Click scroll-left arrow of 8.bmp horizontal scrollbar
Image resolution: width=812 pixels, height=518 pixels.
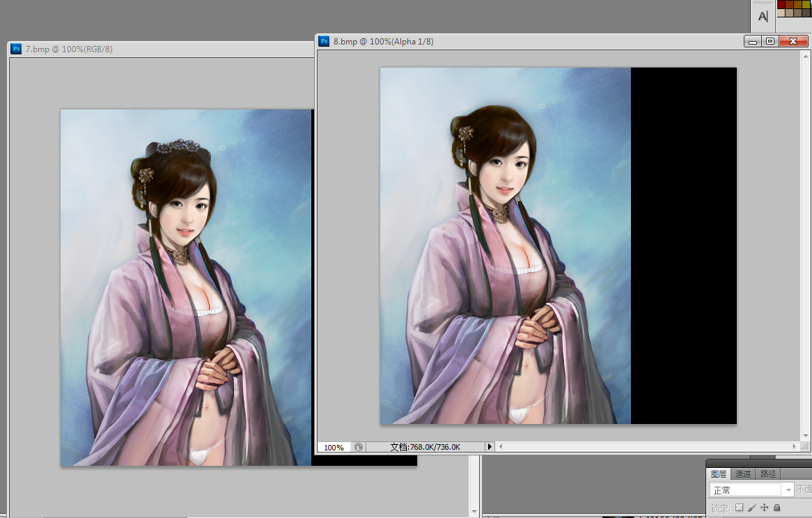point(500,446)
